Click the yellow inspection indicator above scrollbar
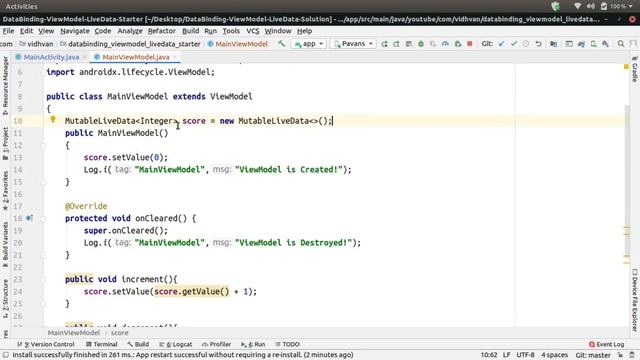This screenshot has height=360, width=640. 626,67
